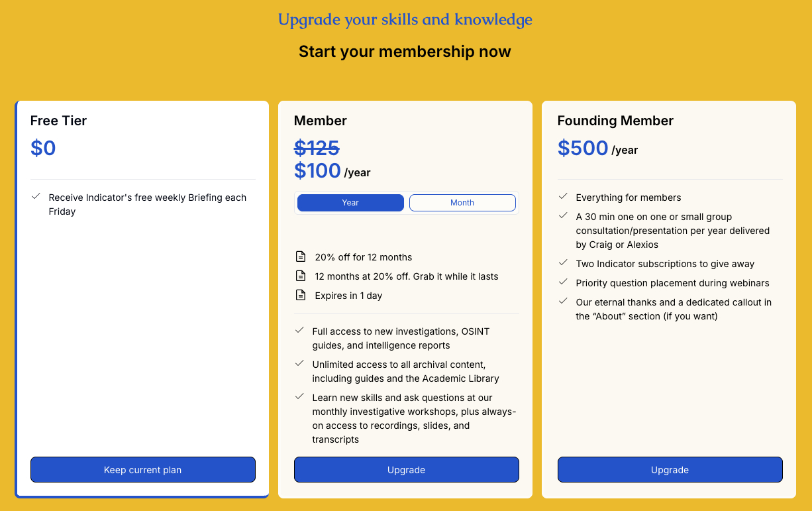The image size is (812, 511).
Task: Click checkmark next to "Everything for members"
Action: [563, 197]
